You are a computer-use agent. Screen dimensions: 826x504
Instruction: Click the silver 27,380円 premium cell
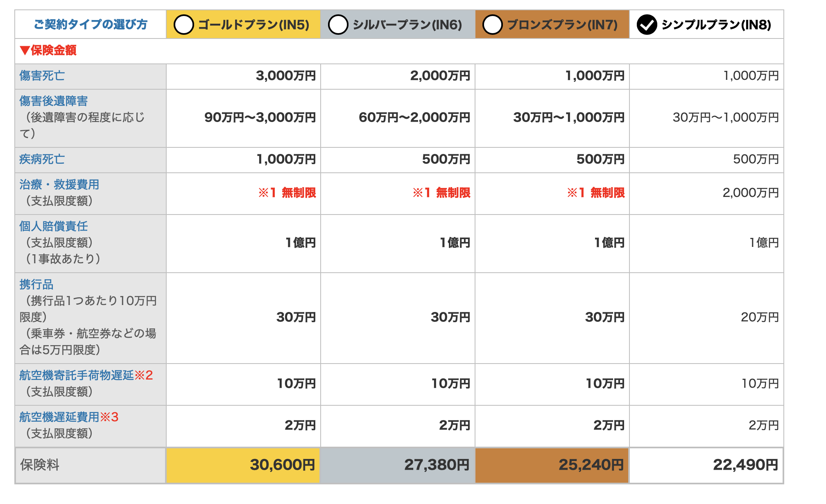click(x=397, y=465)
